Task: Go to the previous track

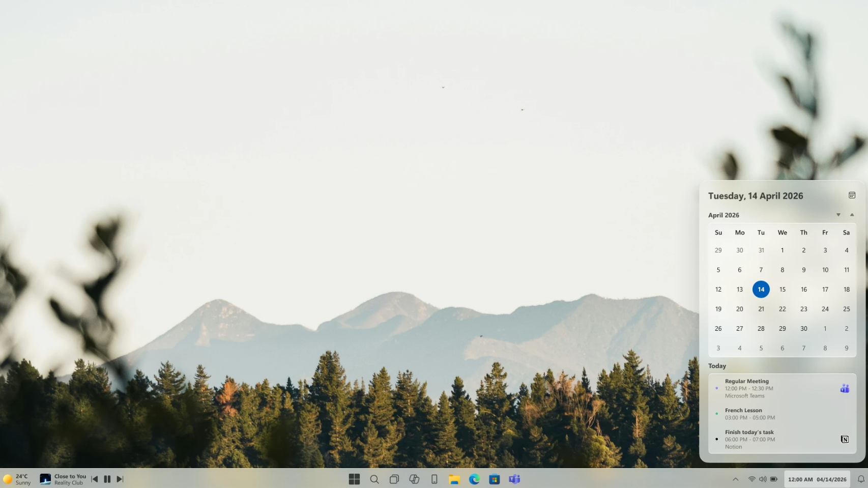Action: pyautogui.click(x=95, y=479)
